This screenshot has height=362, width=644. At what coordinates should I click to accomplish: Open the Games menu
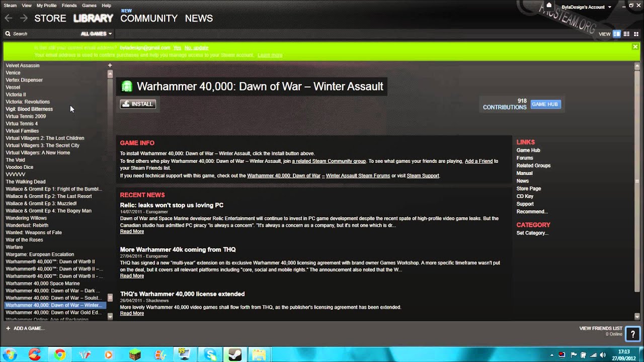pyautogui.click(x=89, y=6)
